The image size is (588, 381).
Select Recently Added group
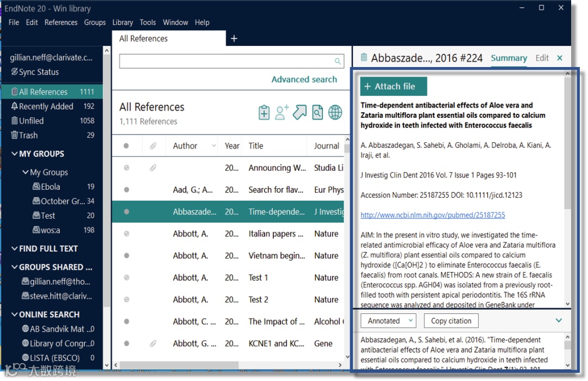(x=52, y=106)
